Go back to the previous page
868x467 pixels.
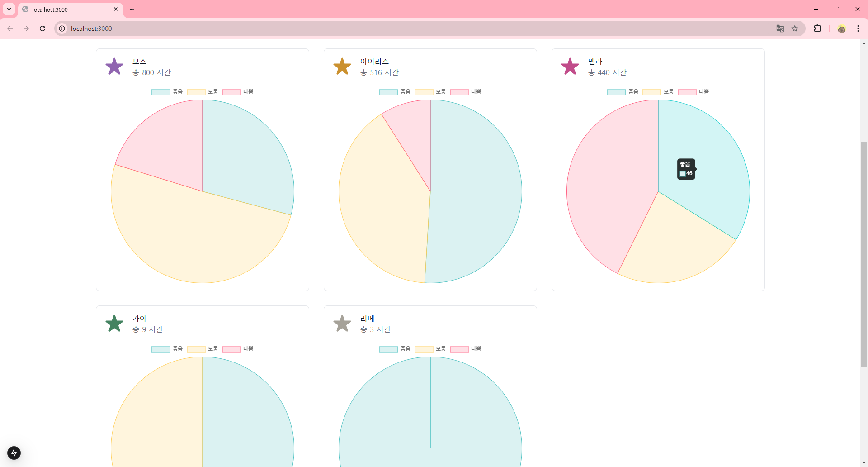10,29
